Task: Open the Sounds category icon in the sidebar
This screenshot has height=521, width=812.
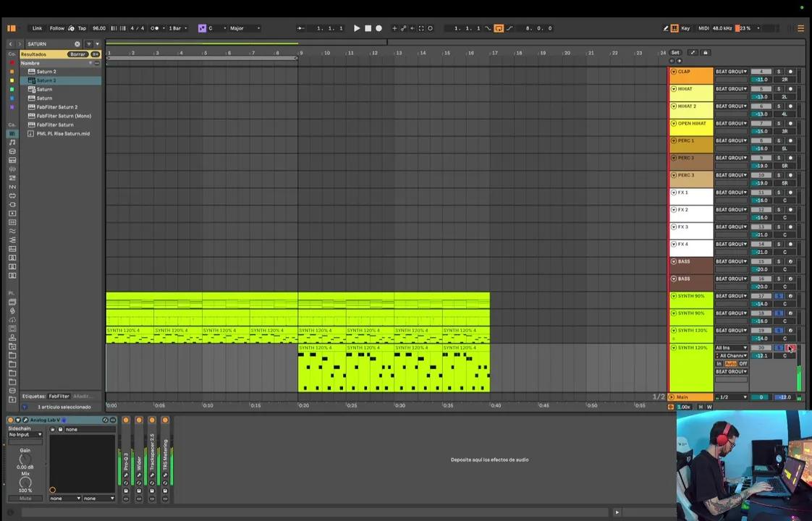Action: [x=12, y=143]
